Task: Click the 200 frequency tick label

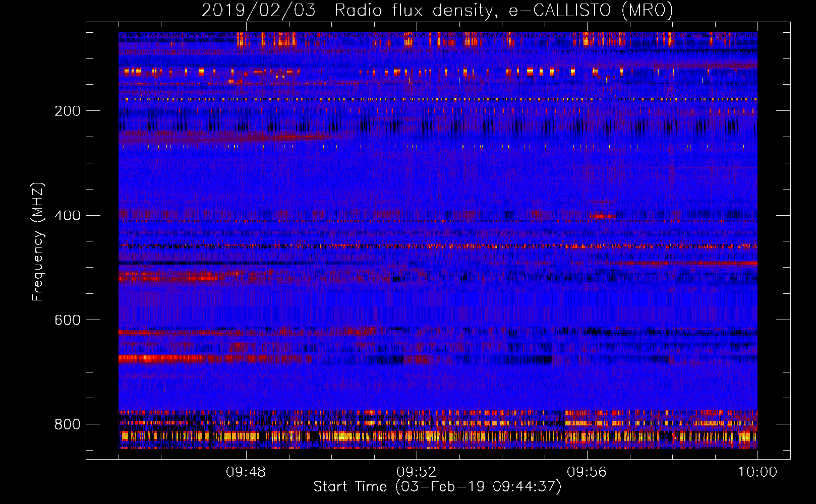Action: (68, 111)
